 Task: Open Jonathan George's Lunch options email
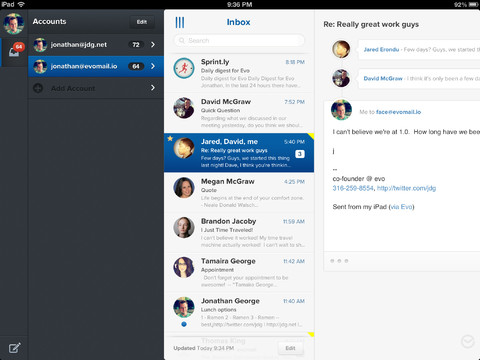click(x=239, y=312)
